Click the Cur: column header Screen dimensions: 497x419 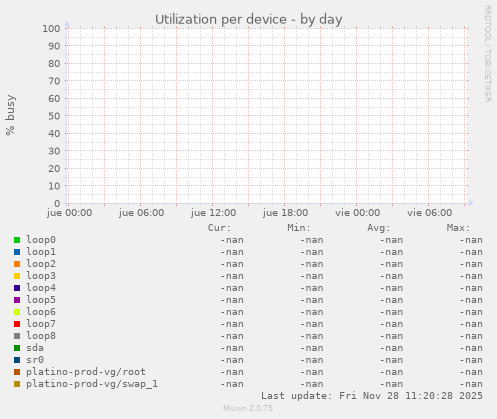(219, 228)
